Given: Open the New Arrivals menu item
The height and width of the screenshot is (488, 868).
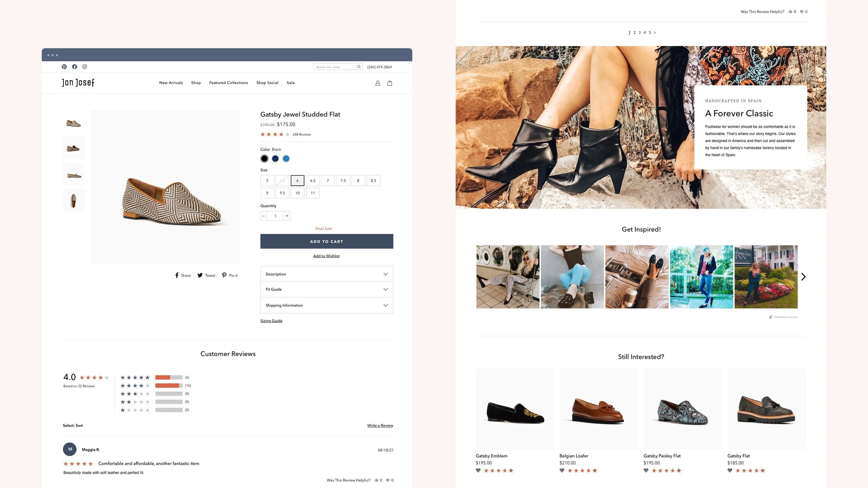Looking at the screenshot, I should (171, 83).
